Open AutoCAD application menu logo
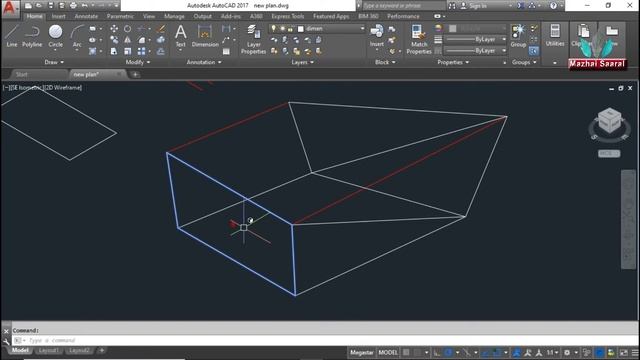 9,8
